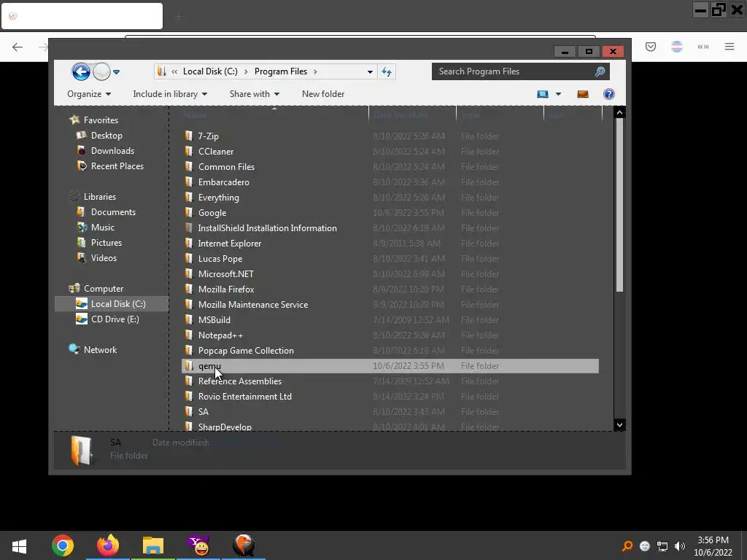Select Libraries in the navigation pane
This screenshot has width=747, height=560.
(x=99, y=197)
